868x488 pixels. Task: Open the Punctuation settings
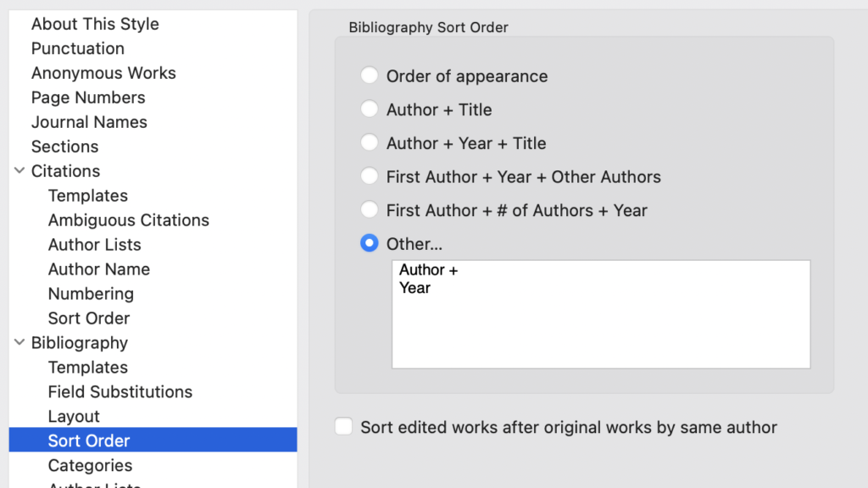click(x=77, y=48)
